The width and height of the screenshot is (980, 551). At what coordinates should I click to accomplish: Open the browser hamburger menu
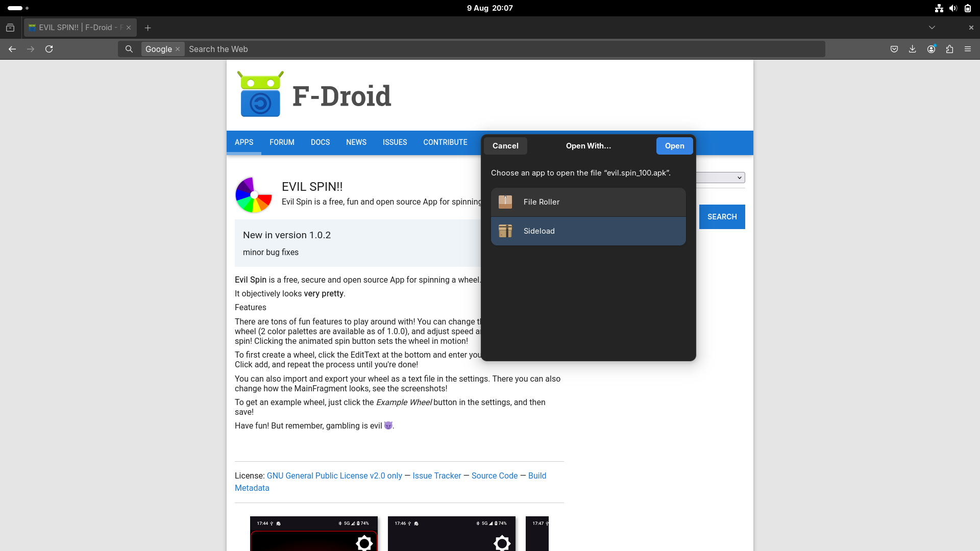(x=968, y=49)
